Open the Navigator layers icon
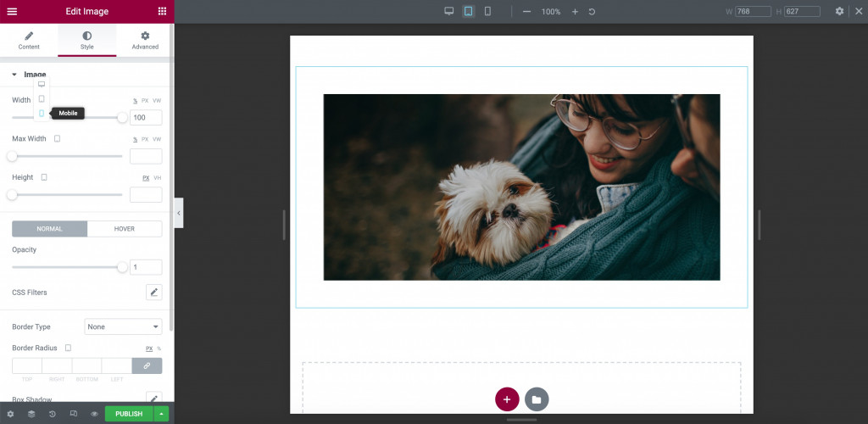 pos(31,414)
